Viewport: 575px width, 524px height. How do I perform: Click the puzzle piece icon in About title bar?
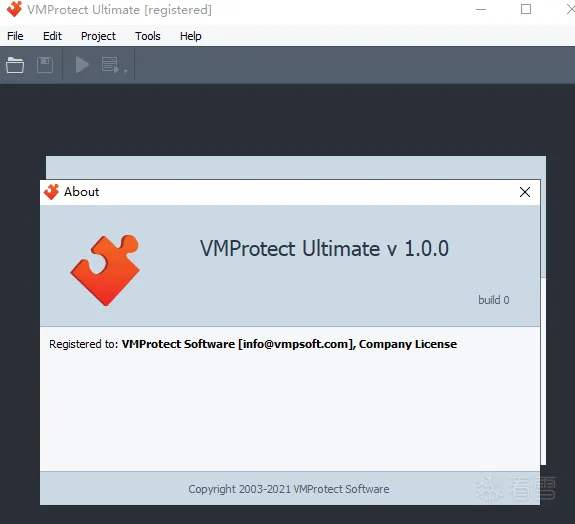[51, 192]
